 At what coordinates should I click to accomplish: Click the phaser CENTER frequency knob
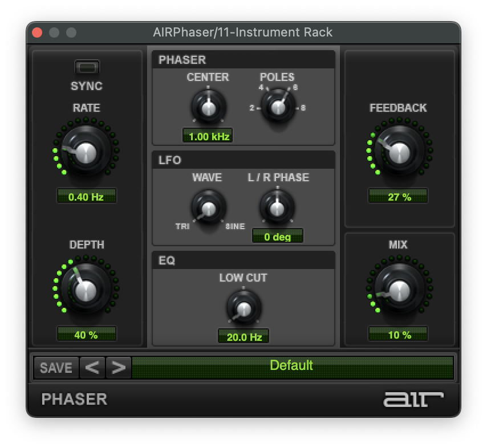point(209,107)
